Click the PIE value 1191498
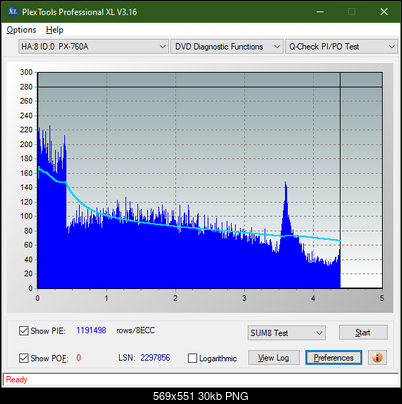This screenshot has height=404, width=402. [x=91, y=330]
